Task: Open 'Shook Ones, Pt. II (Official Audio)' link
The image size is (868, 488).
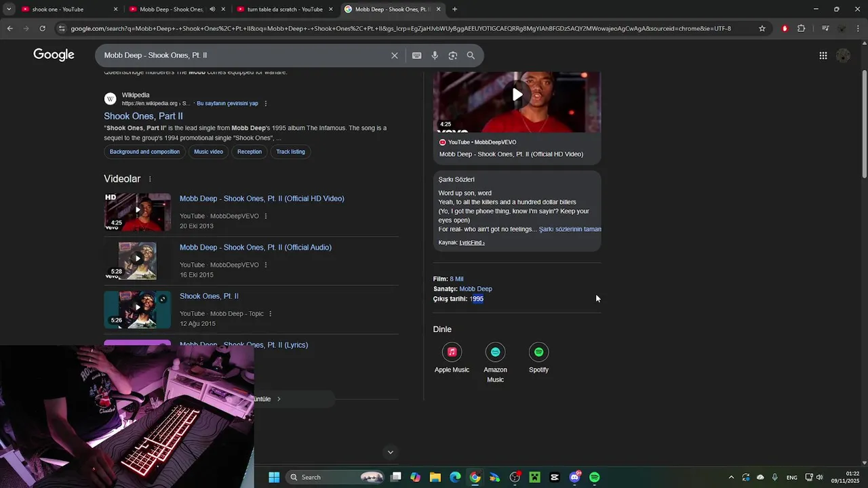Action: pos(256,247)
